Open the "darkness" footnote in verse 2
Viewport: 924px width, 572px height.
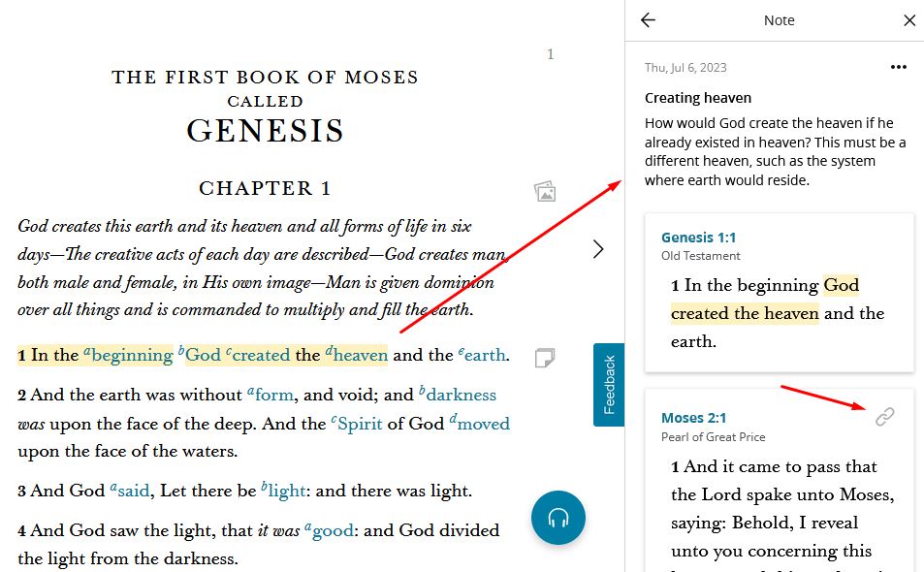coord(461,396)
